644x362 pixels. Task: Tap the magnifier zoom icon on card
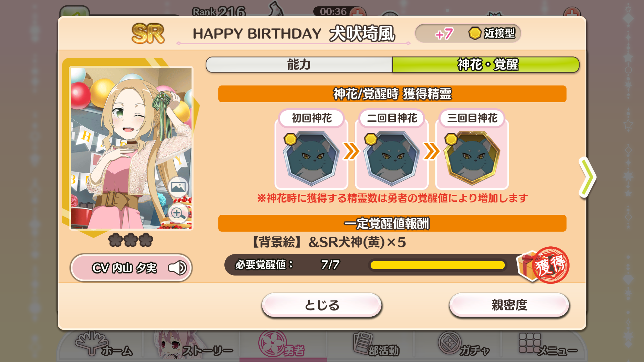pyautogui.click(x=178, y=213)
